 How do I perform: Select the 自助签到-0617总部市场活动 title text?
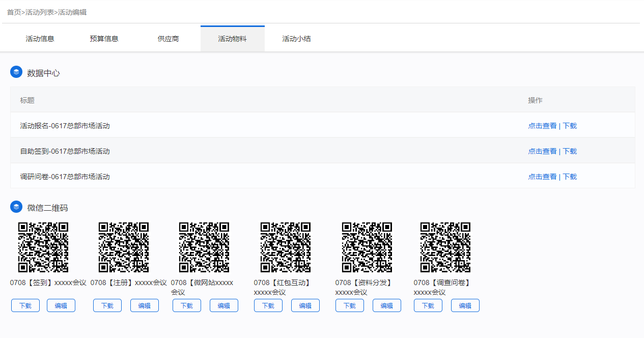coord(65,151)
